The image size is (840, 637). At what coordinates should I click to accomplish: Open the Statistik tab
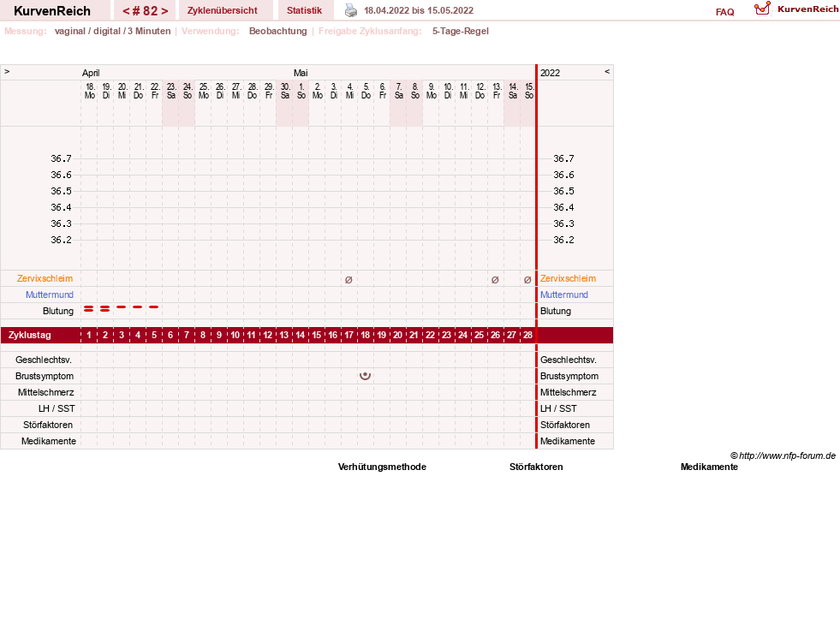pyautogui.click(x=304, y=10)
